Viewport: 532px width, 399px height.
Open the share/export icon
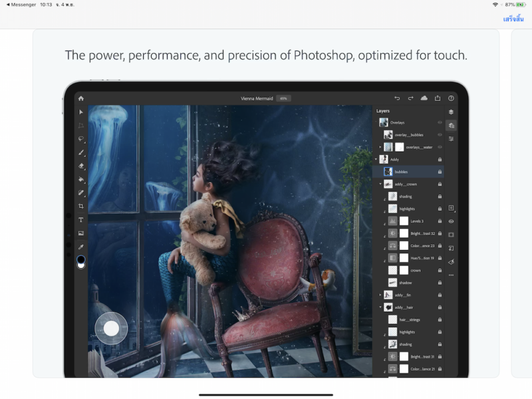[438, 98]
